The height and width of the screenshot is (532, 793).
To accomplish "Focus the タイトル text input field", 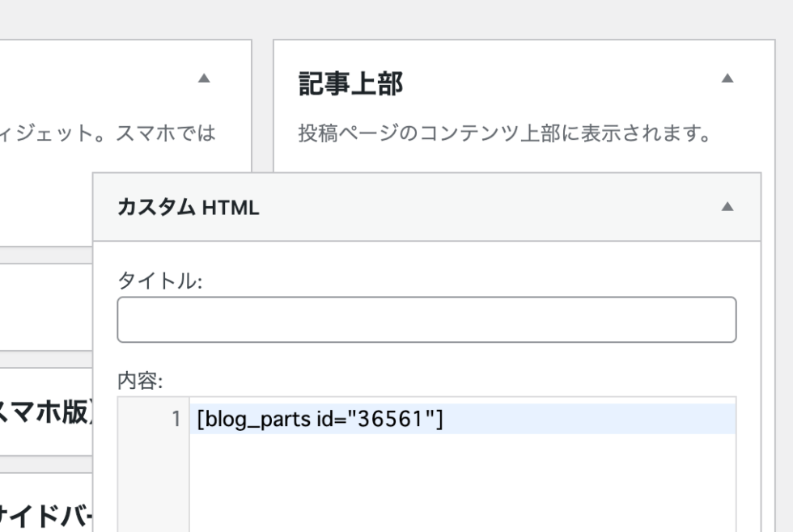I will pyautogui.click(x=426, y=319).
